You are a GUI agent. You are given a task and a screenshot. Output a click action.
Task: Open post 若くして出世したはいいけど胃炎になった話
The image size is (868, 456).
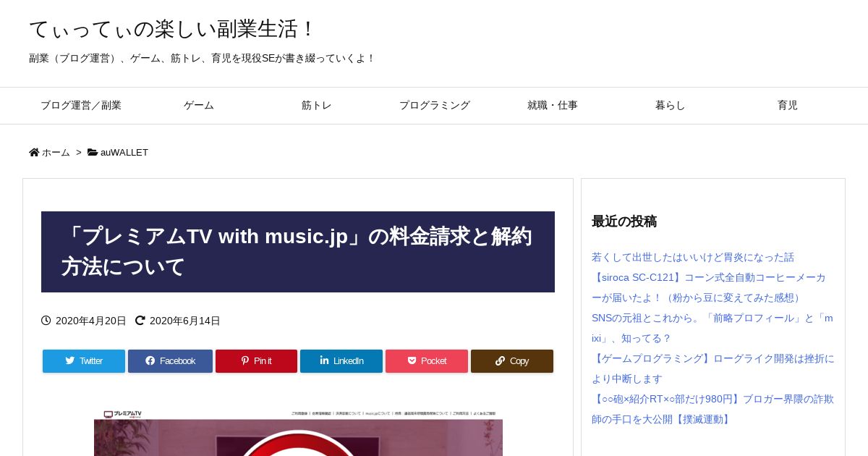693,257
